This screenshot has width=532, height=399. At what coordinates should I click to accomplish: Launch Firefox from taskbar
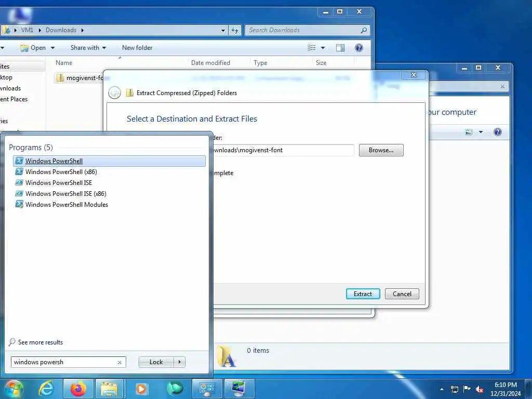point(78,389)
